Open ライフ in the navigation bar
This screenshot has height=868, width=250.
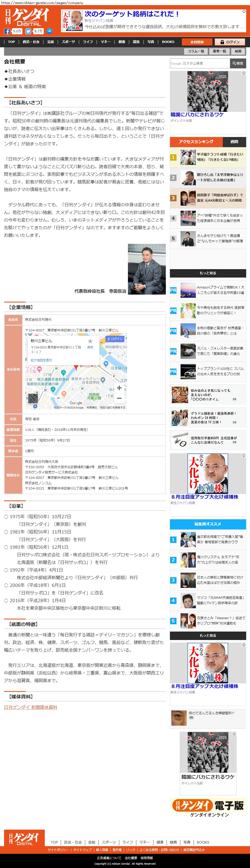click(x=88, y=42)
